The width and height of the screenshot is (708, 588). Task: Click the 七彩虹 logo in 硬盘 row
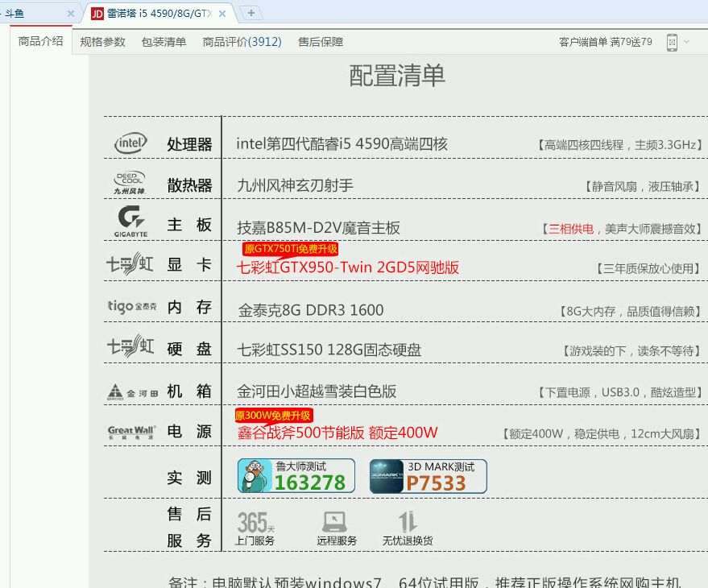[130, 346]
